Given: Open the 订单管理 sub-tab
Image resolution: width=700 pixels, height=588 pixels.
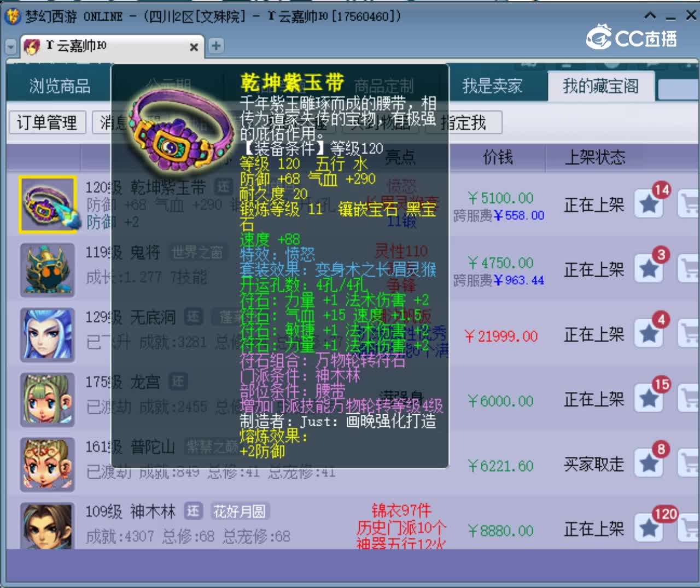Looking at the screenshot, I should click(47, 122).
